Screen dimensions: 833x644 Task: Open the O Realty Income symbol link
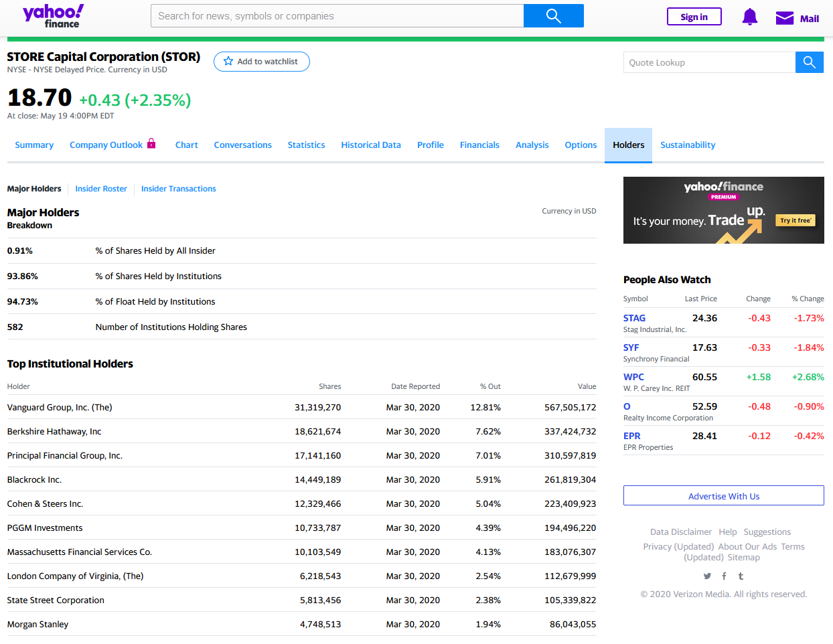tap(627, 406)
